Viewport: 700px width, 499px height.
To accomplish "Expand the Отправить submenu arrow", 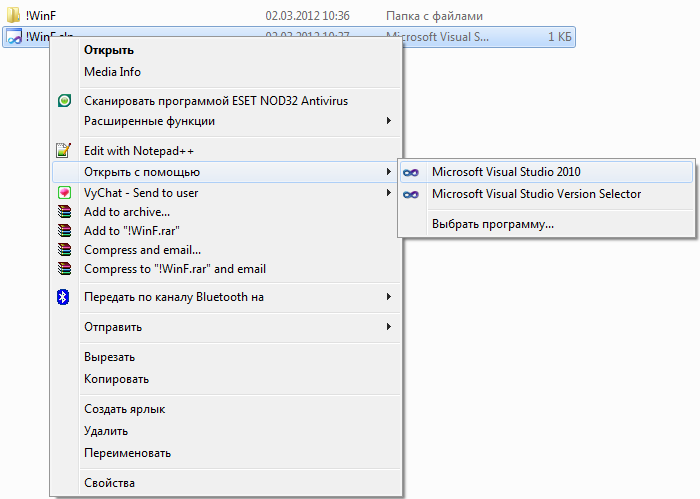I will pos(389,327).
